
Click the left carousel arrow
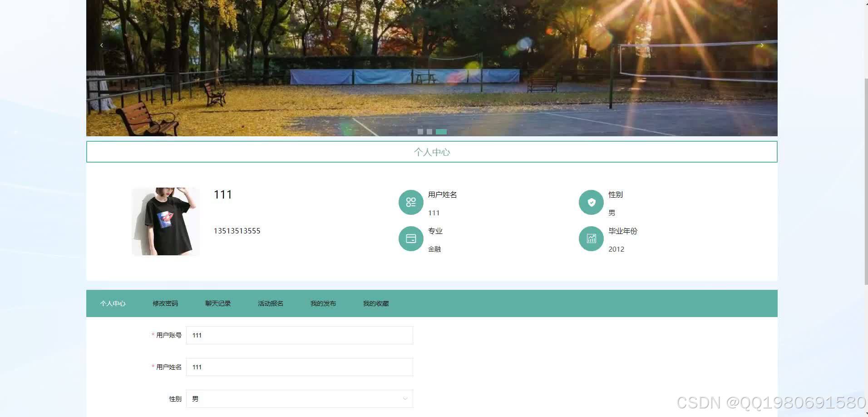point(101,45)
